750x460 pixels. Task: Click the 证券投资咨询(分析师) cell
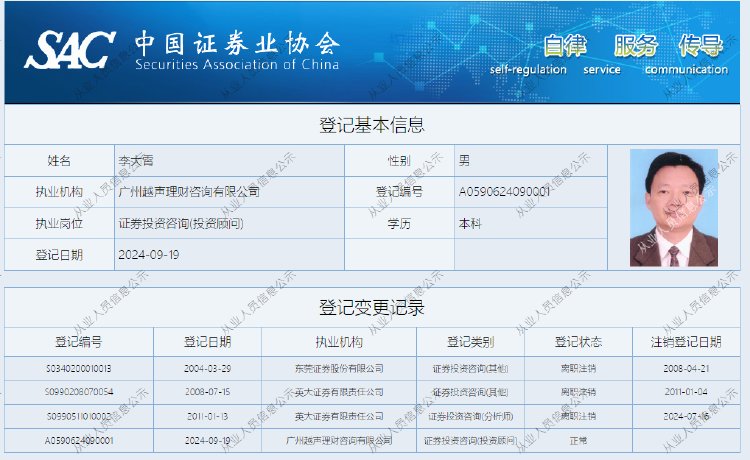click(x=471, y=416)
